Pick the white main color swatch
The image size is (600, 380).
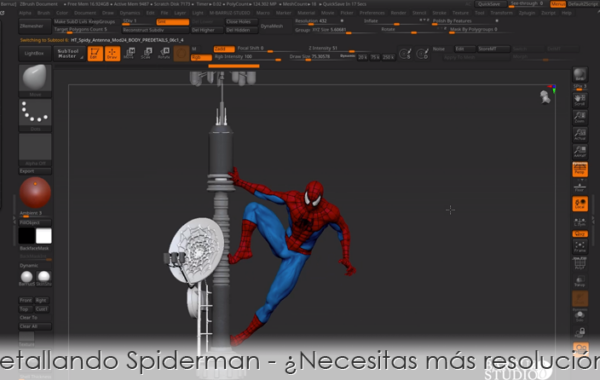[x=44, y=236]
